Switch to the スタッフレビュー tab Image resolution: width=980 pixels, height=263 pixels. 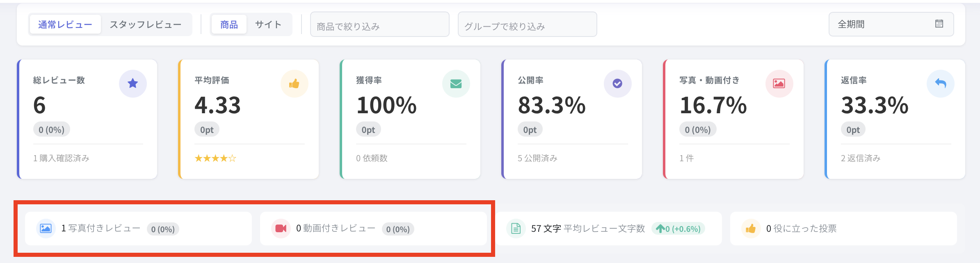click(145, 25)
